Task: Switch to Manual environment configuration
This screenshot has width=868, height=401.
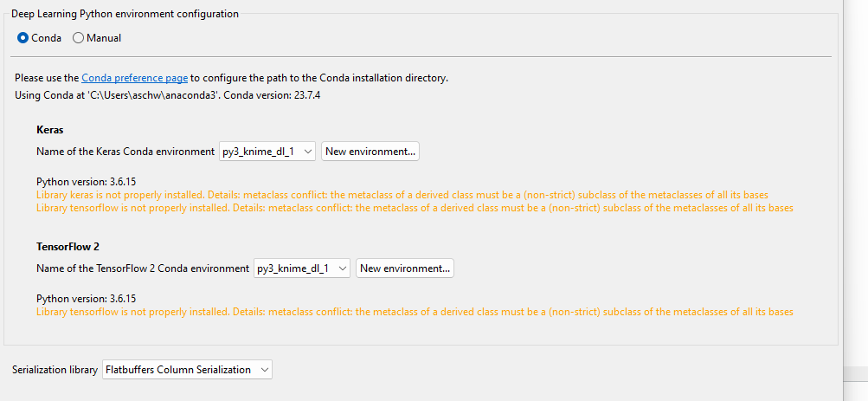Action: click(x=79, y=38)
